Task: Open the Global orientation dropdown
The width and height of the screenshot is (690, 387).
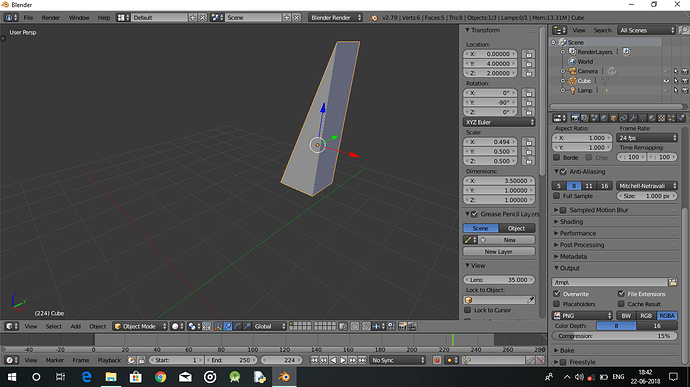Action: [270, 326]
